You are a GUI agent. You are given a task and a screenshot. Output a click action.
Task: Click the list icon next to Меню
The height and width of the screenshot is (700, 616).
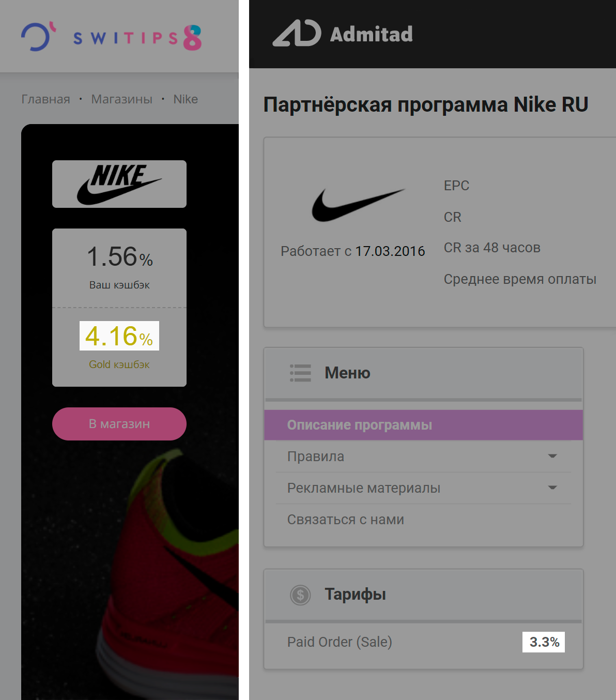(300, 373)
